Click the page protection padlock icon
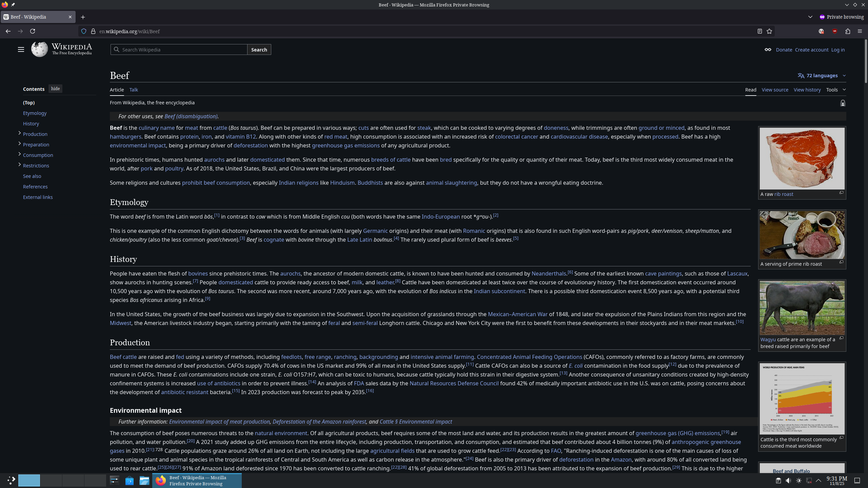868x488 pixels. (x=843, y=103)
